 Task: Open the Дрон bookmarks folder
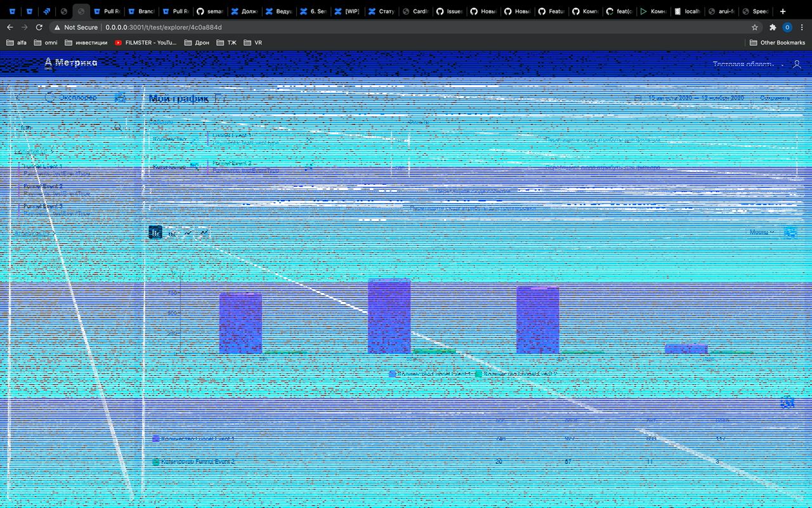[197, 43]
